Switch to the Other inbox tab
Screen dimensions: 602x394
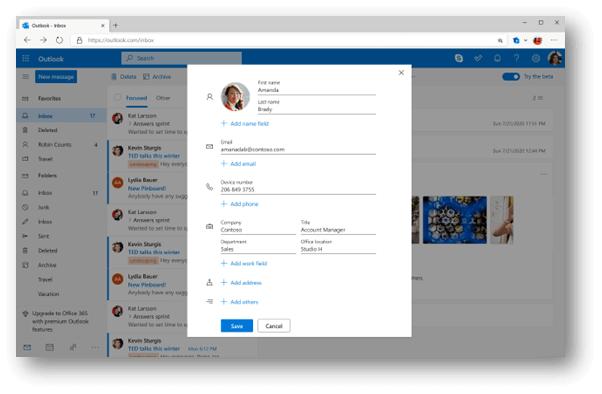tap(163, 98)
